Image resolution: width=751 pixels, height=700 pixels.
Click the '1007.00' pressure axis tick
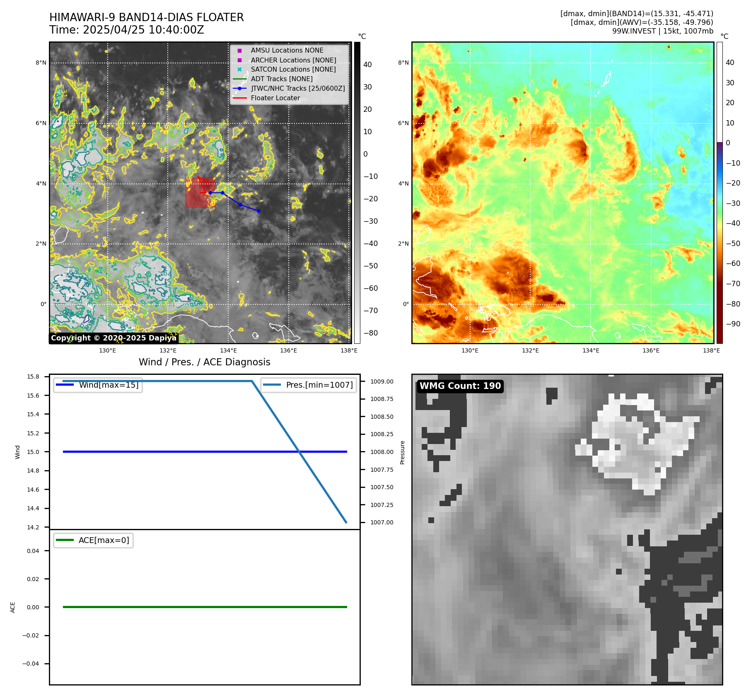click(x=382, y=522)
